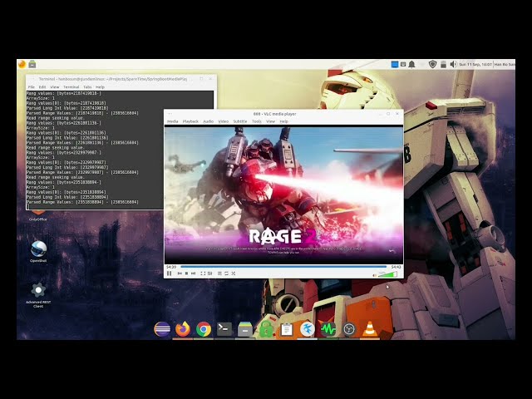Image resolution: width=532 pixels, height=399 pixels.
Task: Click drive icon in top-left panel
Action: [32, 64]
